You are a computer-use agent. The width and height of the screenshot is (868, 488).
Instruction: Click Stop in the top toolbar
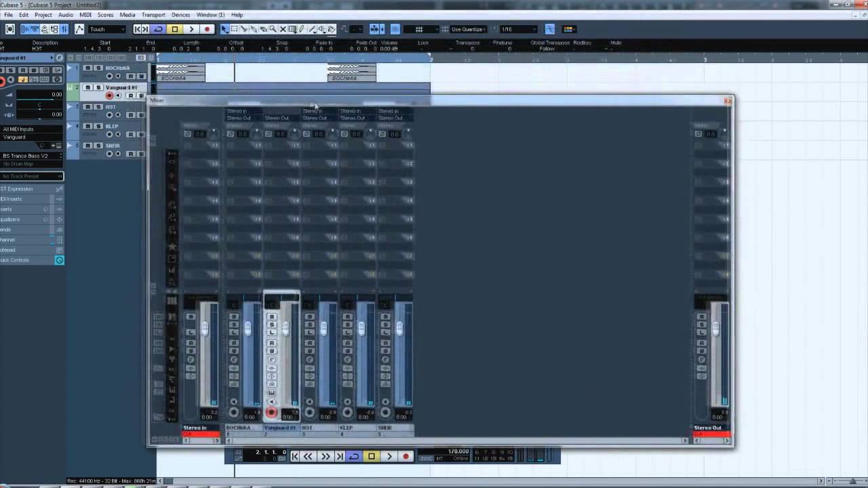click(174, 29)
